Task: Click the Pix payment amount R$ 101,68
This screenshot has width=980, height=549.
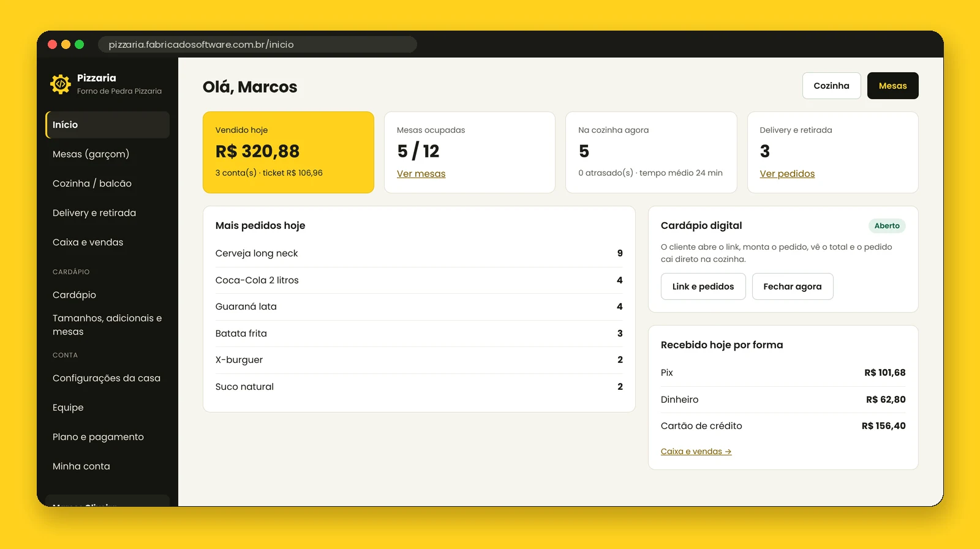Action: [x=884, y=373]
